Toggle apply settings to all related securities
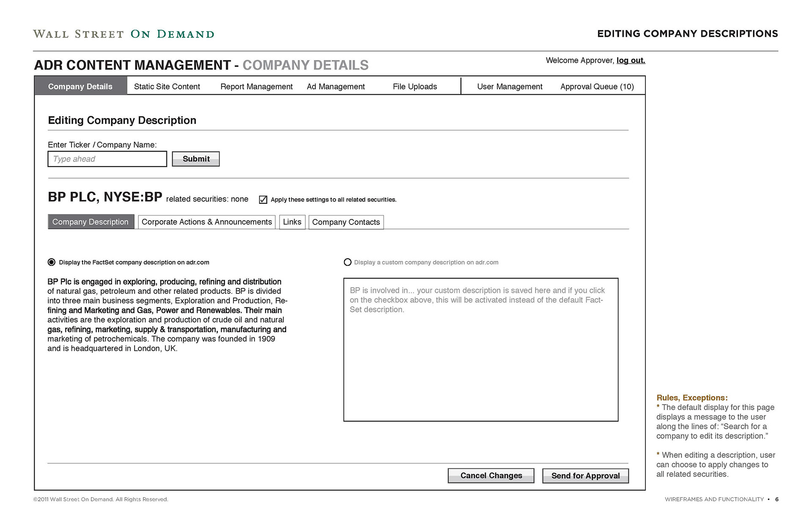 click(x=263, y=200)
